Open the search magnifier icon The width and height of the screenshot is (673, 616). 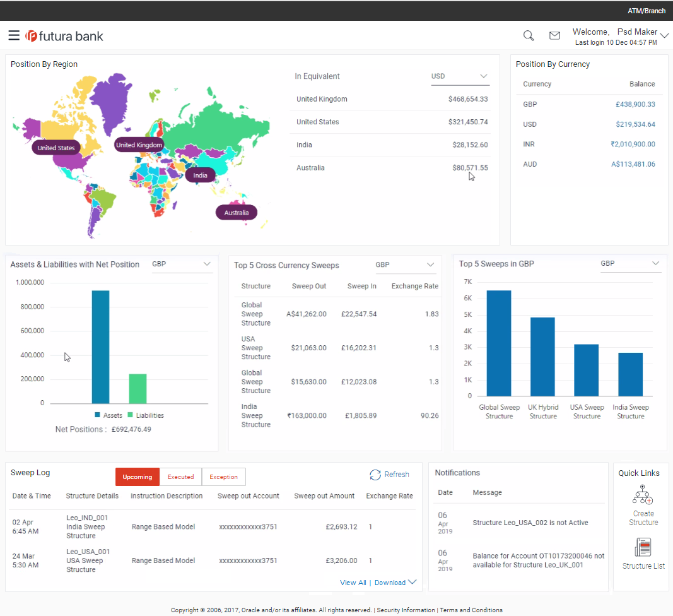pyautogui.click(x=529, y=35)
